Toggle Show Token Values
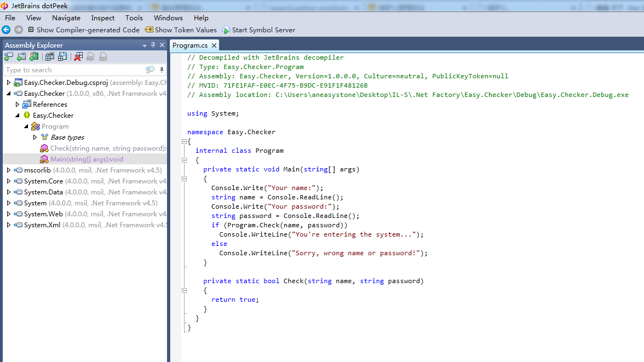The width and height of the screenshot is (644, 362). [x=181, y=30]
